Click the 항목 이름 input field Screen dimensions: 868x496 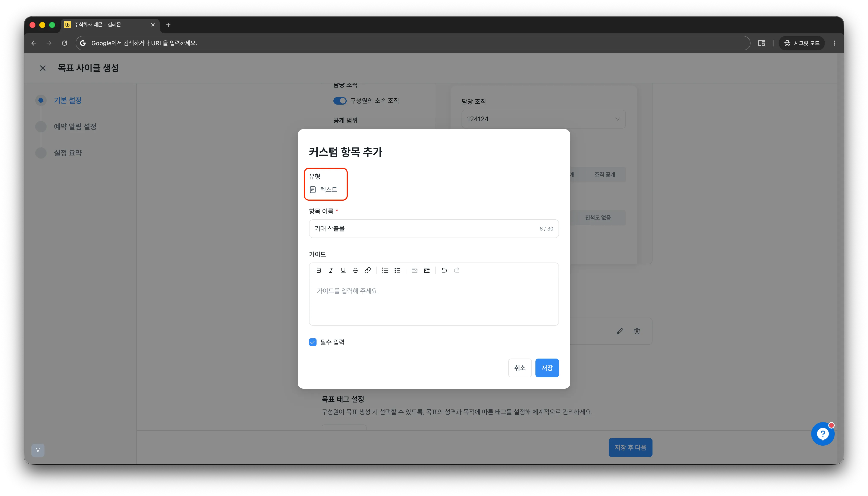pyautogui.click(x=434, y=229)
